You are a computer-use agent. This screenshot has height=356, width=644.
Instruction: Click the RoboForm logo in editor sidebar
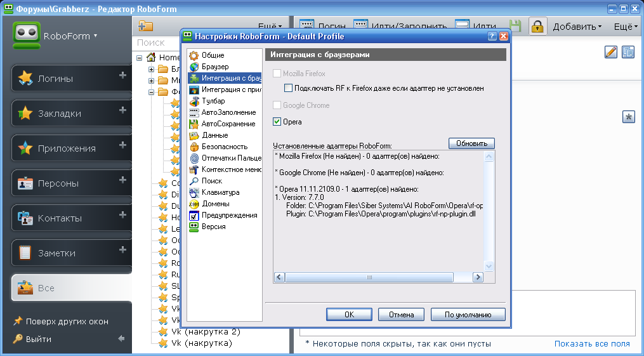(27, 35)
